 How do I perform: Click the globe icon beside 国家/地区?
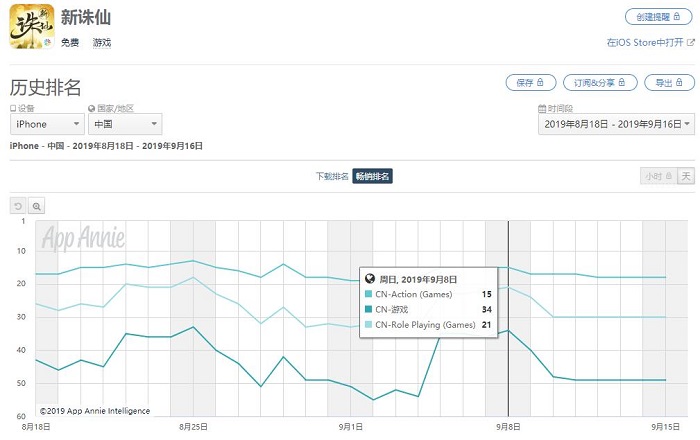[x=92, y=108]
